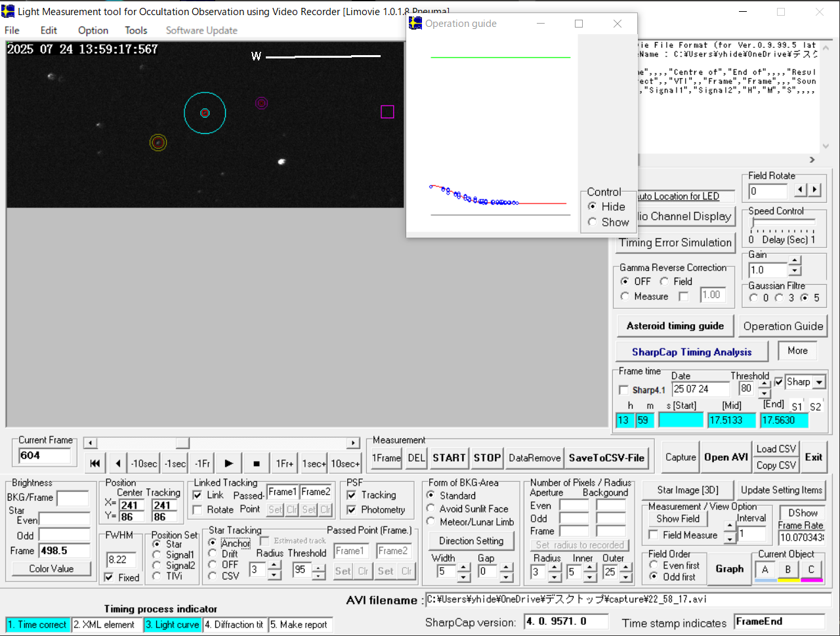Stop playback with the square stop button
840x636 pixels.
pyautogui.click(x=256, y=463)
